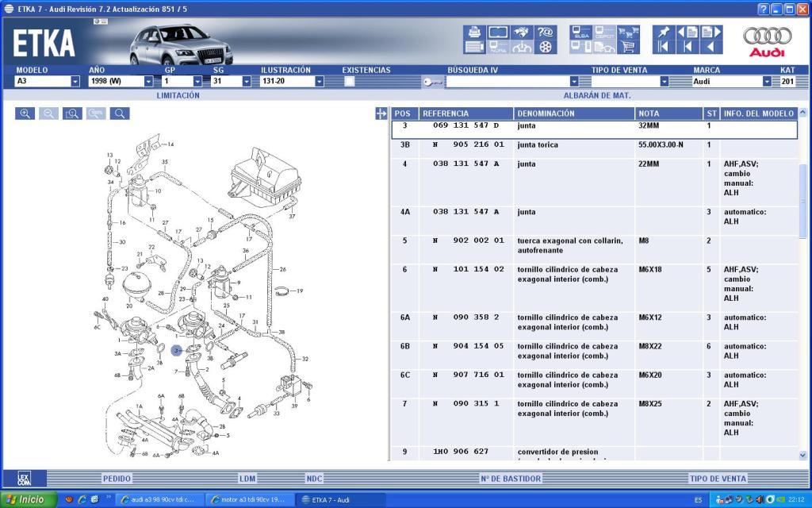
Task: Toggle the Existencias checkbox
Action: tap(350, 82)
